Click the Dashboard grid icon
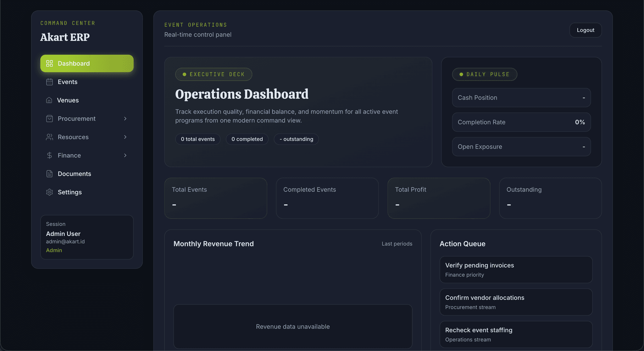 [49, 63]
